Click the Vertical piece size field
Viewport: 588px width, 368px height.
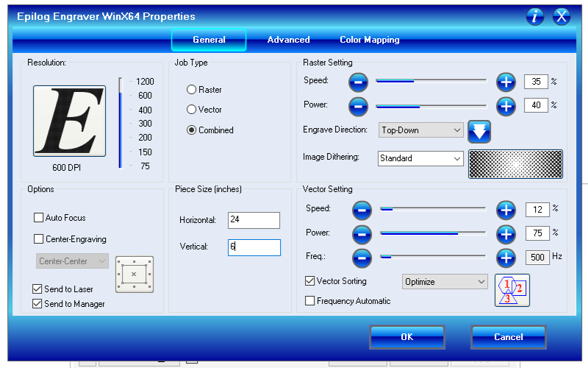tap(254, 247)
